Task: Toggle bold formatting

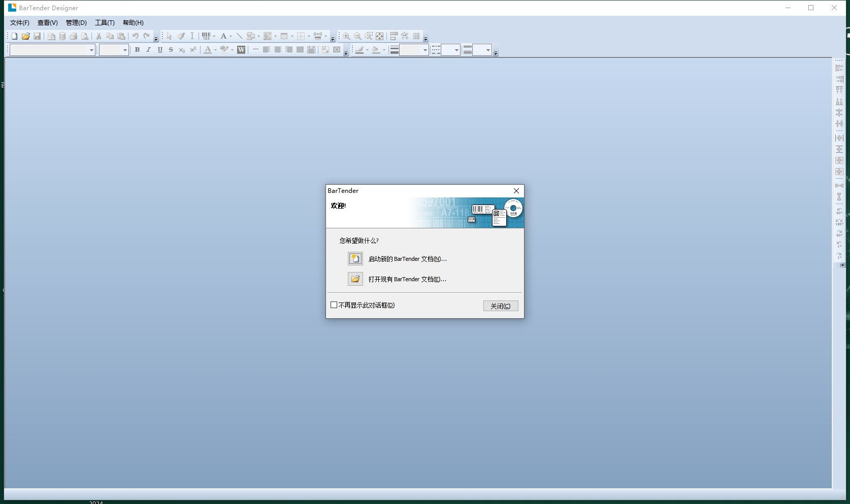Action: [x=137, y=50]
